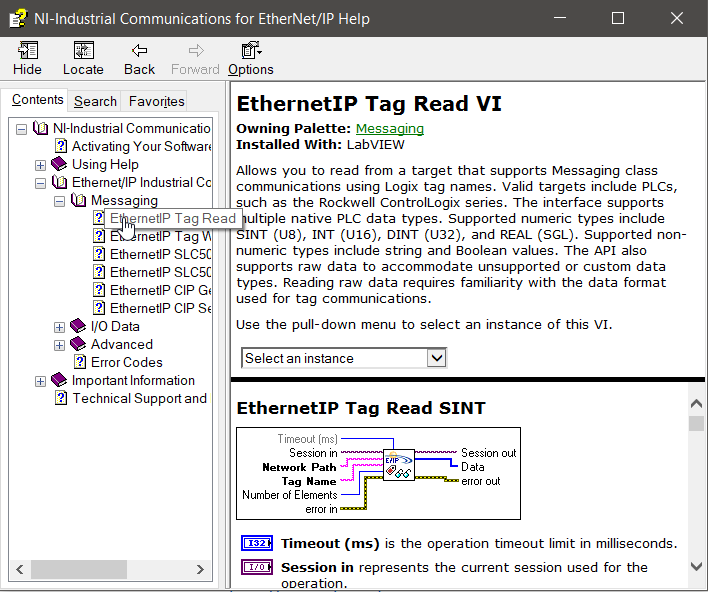Go Back using the toolbar arrow
Screen dimensions: 708x592
[x=140, y=51]
